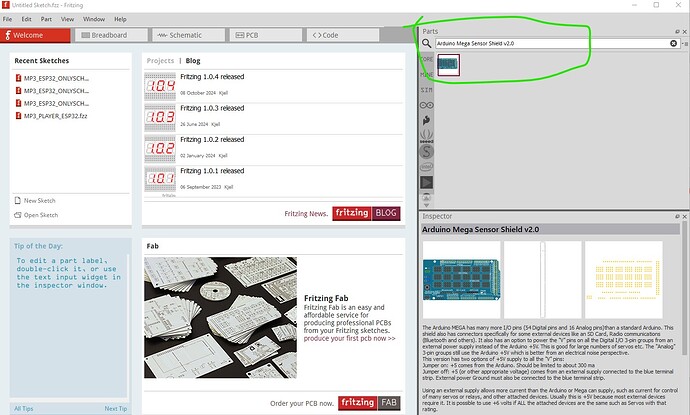Open the Edit menu
The image size is (690, 415).
click(x=26, y=19)
